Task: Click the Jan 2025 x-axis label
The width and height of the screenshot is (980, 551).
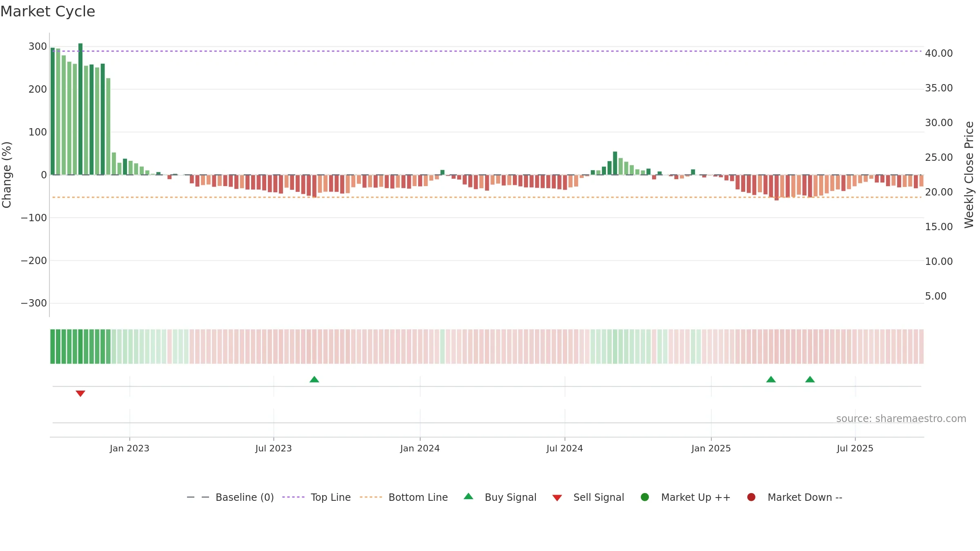Action: click(711, 448)
